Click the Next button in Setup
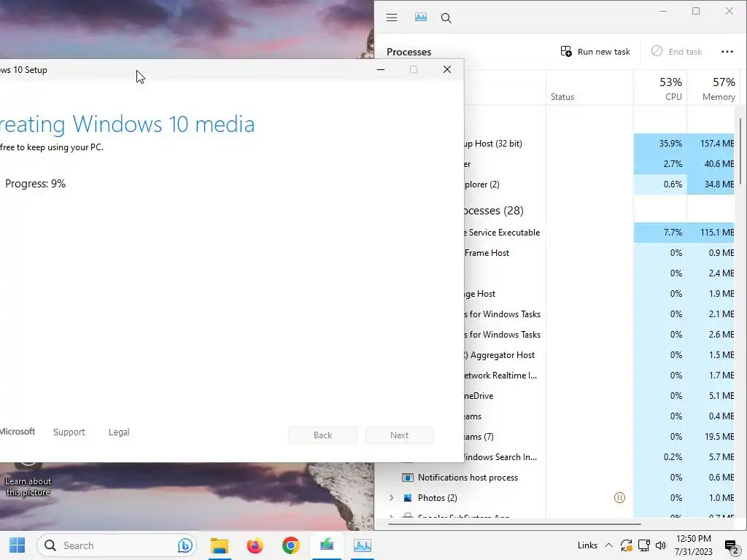 pos(399,435)
